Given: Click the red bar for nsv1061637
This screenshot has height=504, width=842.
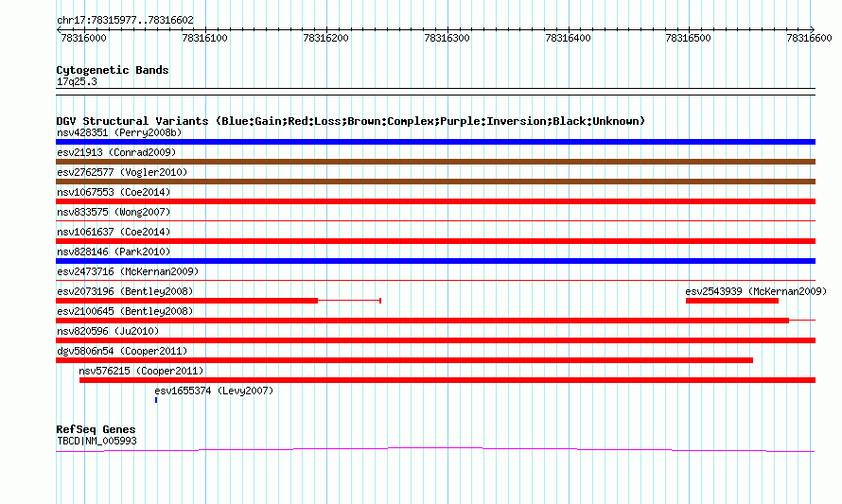Looking at the screenshot, I should click(x=435, y=241).
